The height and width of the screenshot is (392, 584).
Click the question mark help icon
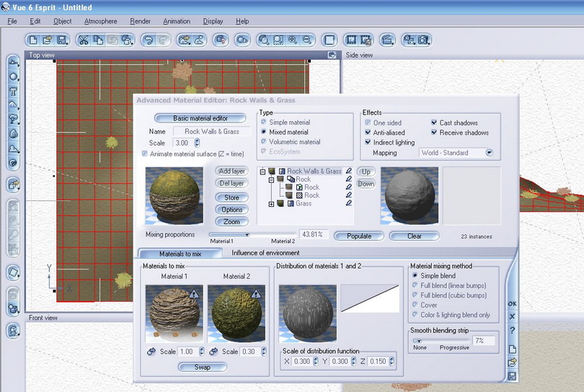(512, 330)
